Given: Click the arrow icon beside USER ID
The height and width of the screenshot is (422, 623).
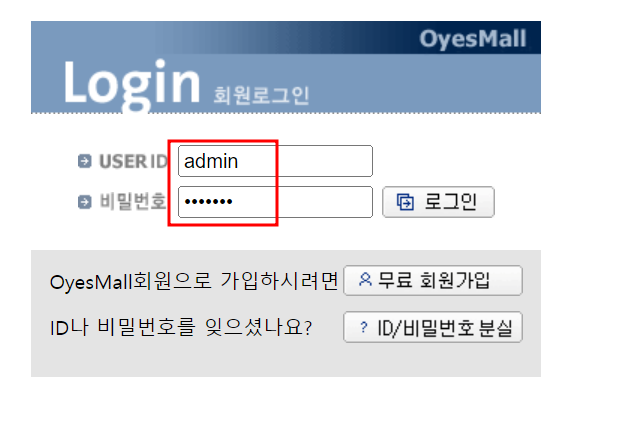Looking at the screenshot, I should click(84, 161).
